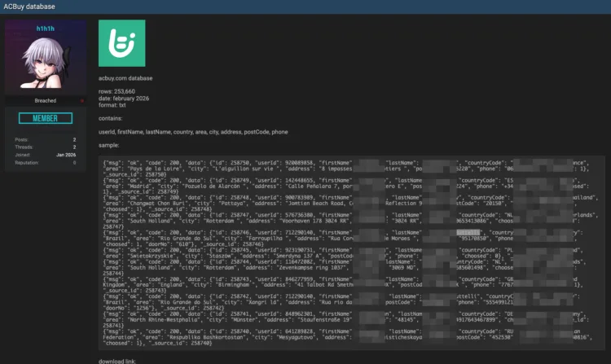This screenshot has height=364, width=611.
Task: Click the ACBuy database thread title
Action: [29, 7]
